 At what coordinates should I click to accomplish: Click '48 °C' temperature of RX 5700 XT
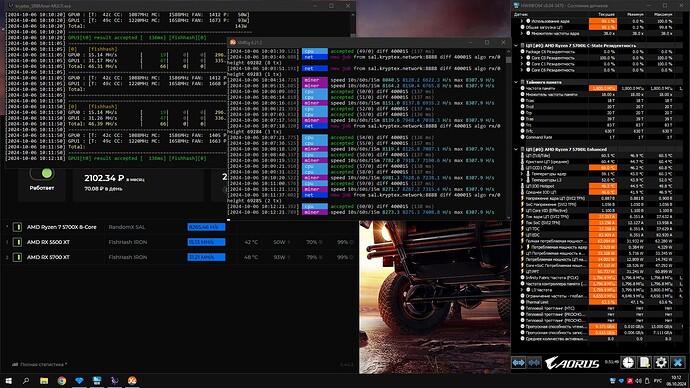coord(251,257)
